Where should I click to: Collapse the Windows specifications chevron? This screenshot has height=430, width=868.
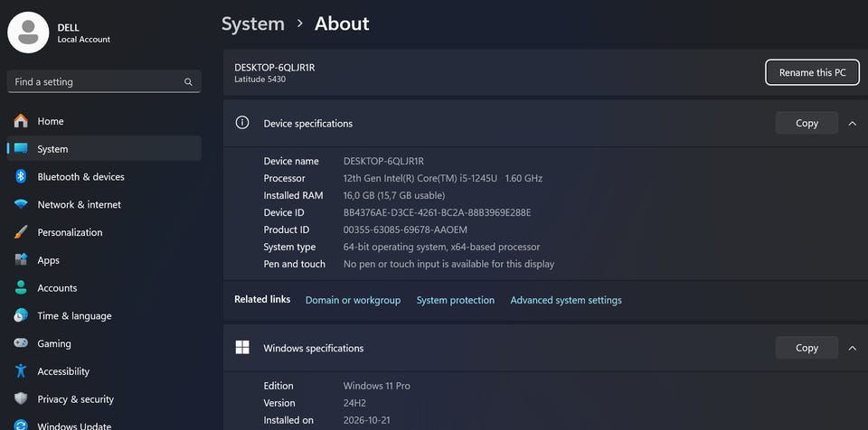(853, 348)
